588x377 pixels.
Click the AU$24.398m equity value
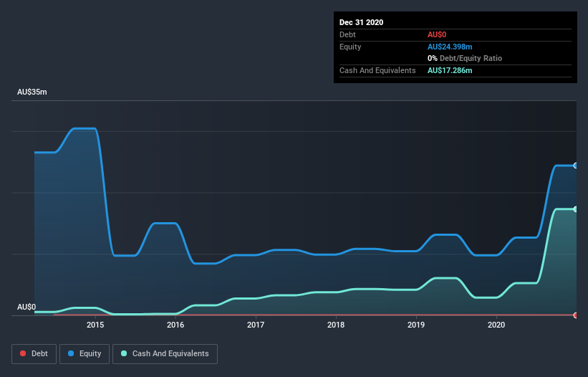450,47
